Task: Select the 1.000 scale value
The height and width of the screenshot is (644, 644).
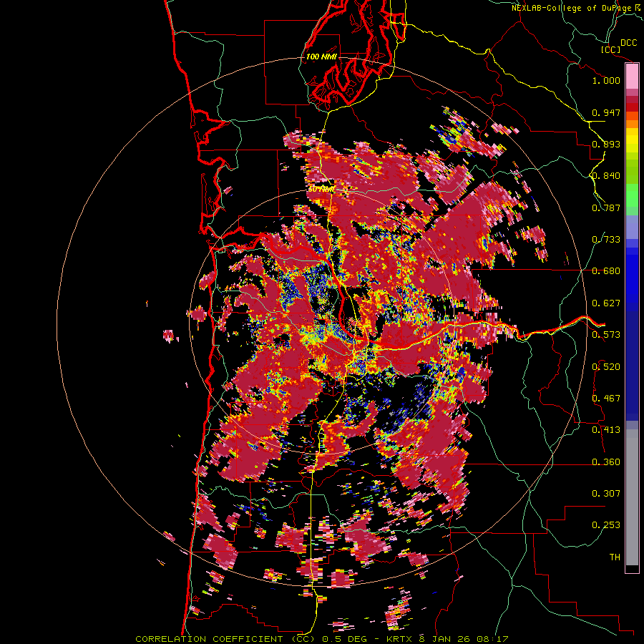Action: (606, 80)
